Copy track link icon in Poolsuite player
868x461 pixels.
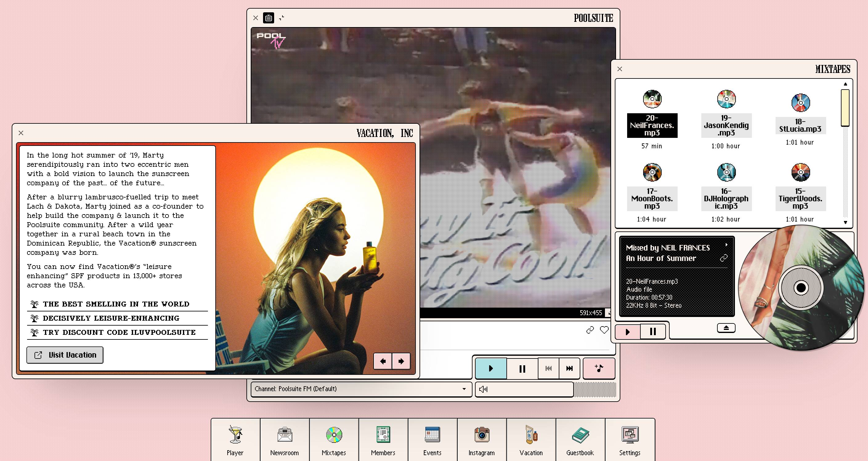[x=590, y=330]
